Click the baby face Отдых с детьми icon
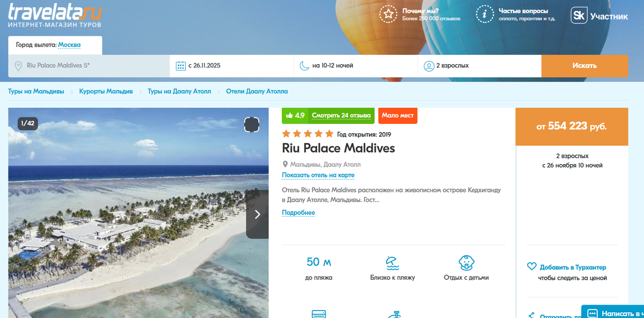Screen dimensions: 644x318 466,263
